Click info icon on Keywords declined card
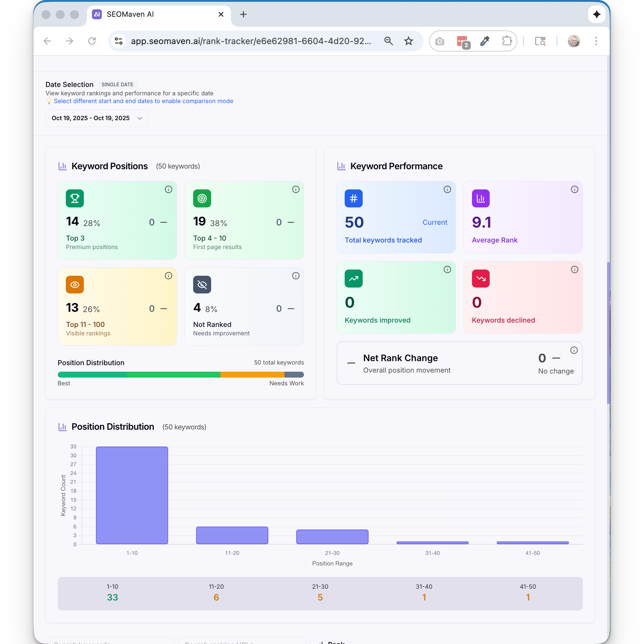Viewport: 644px width, 644px height. point(574,269)
